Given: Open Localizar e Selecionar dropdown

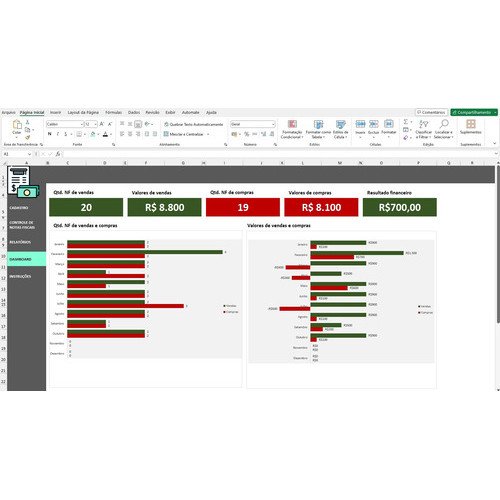Looking at the screenshot, I should click(x=443, y=129).
